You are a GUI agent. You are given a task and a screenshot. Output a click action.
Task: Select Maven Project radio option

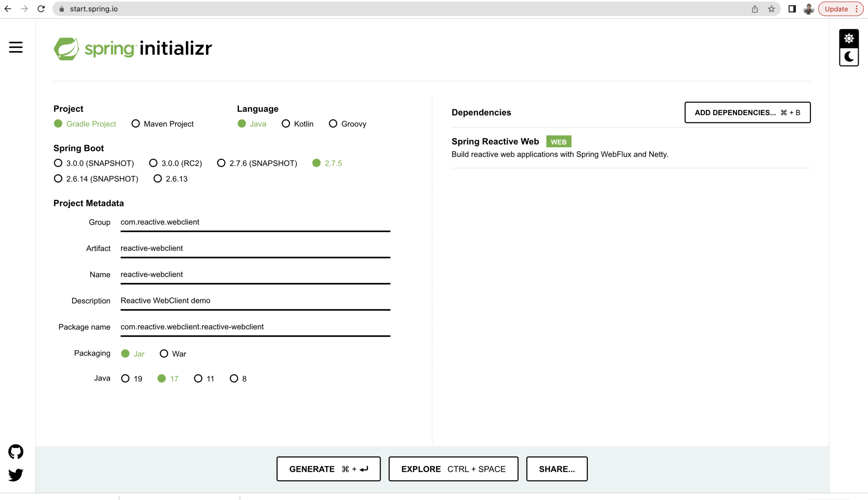(136, 124)
